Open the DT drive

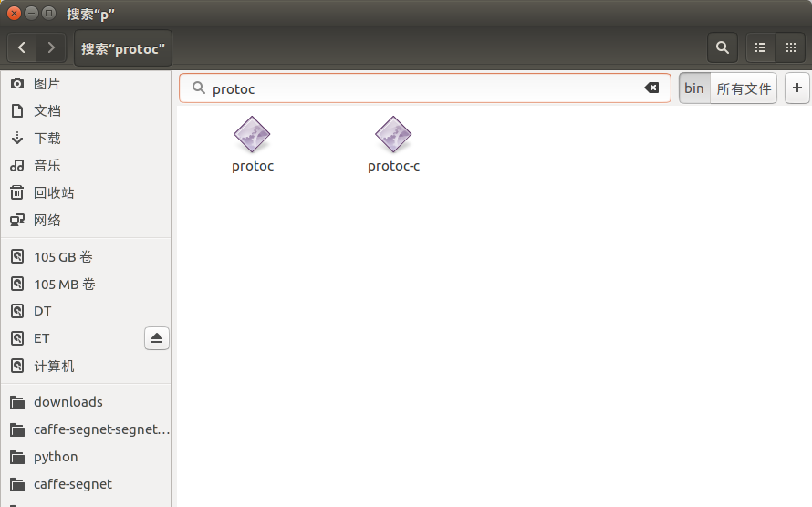(x=86, y=311)
